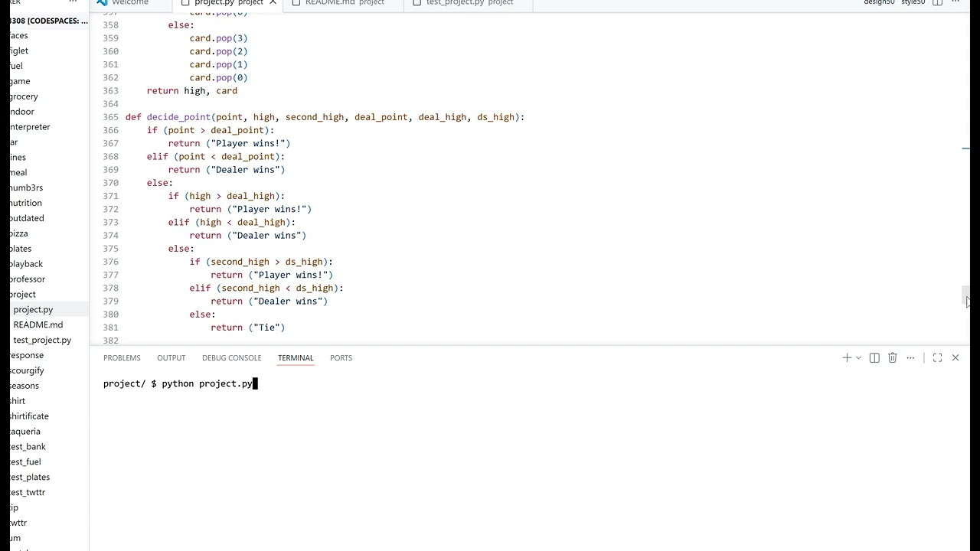Expand the grocery folder in explorer
980x551 pixels.
coord(24,96)
